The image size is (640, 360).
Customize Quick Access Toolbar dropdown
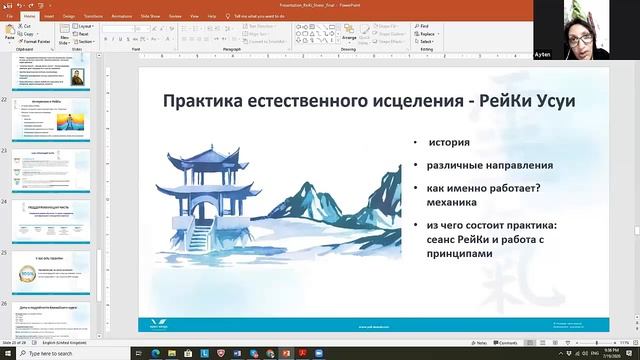tap(50, 5)
